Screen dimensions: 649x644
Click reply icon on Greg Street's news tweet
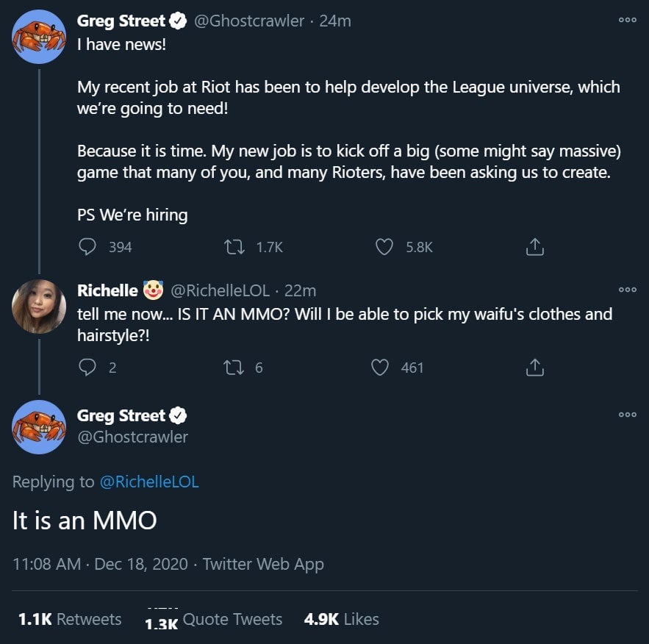pos(88,247)
